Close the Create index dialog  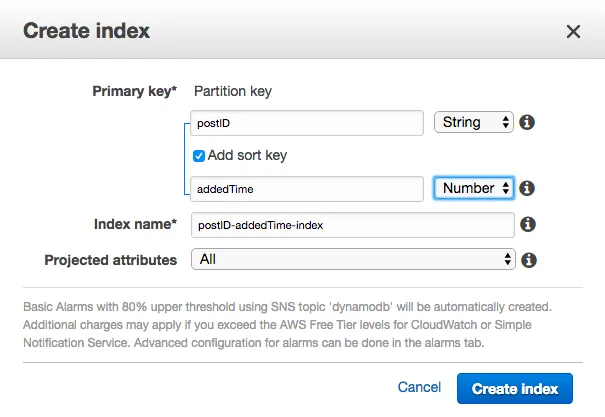coord(573,32)
